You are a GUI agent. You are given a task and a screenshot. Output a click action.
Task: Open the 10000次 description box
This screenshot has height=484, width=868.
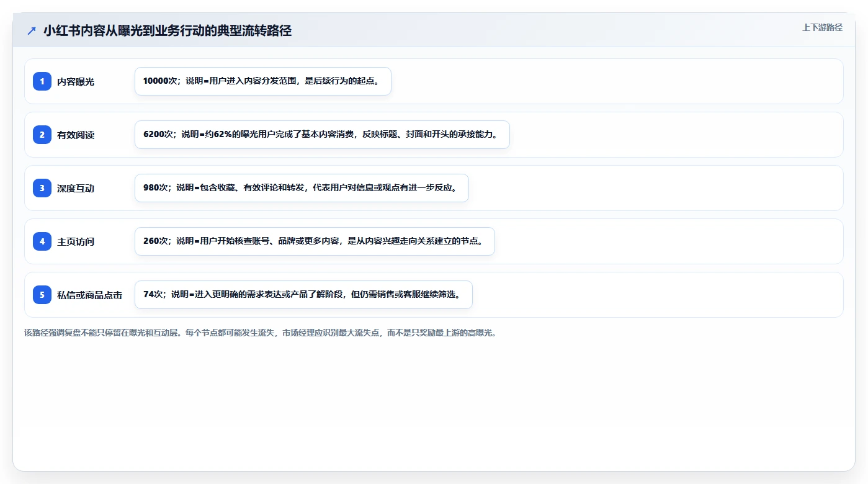[263, 81]
